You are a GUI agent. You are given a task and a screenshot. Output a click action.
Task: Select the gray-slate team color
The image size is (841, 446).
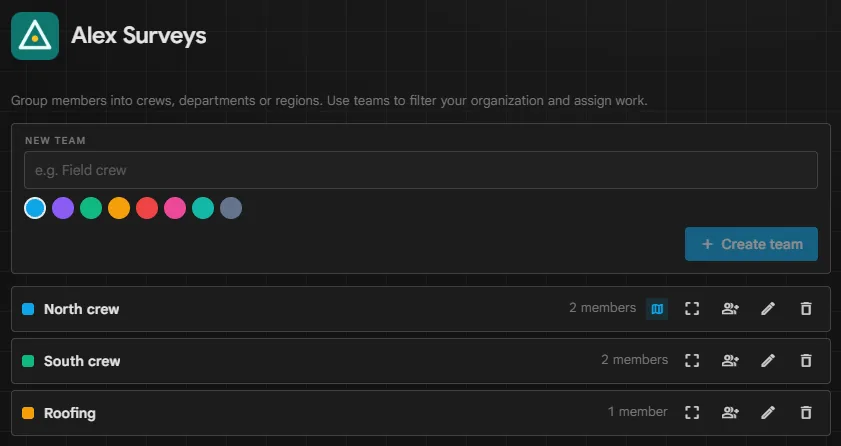click(231, 208)
